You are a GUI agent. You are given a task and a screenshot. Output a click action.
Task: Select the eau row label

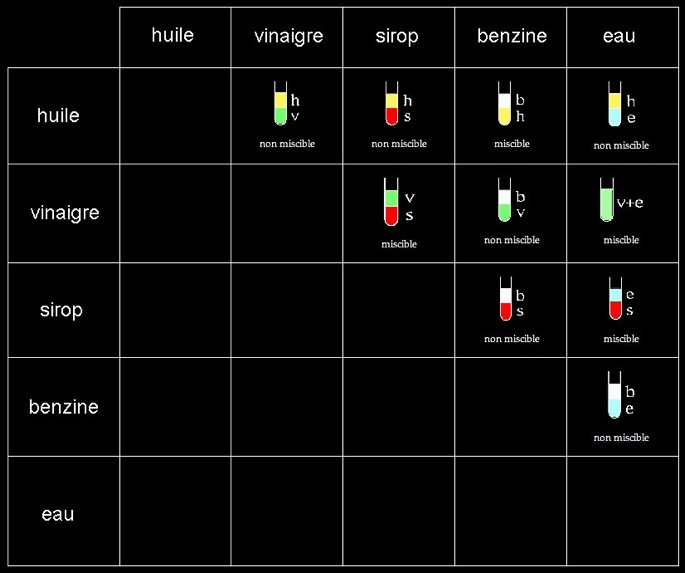point(58,514)
